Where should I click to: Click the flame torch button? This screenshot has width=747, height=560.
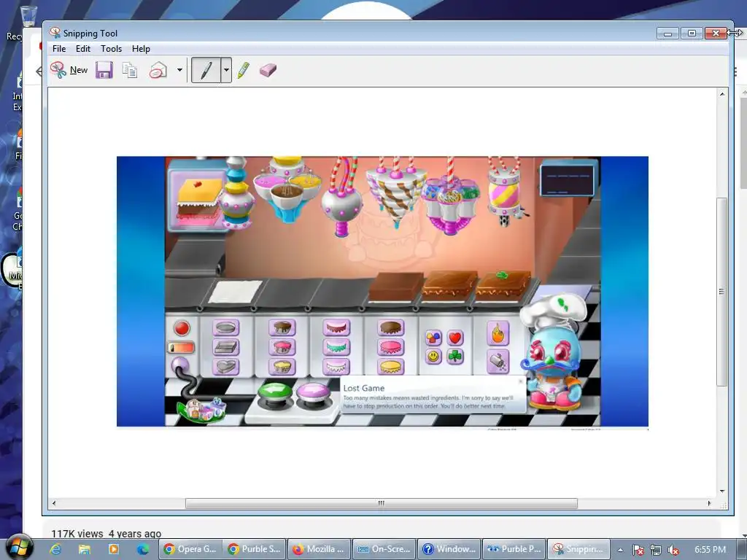(498, 332)
